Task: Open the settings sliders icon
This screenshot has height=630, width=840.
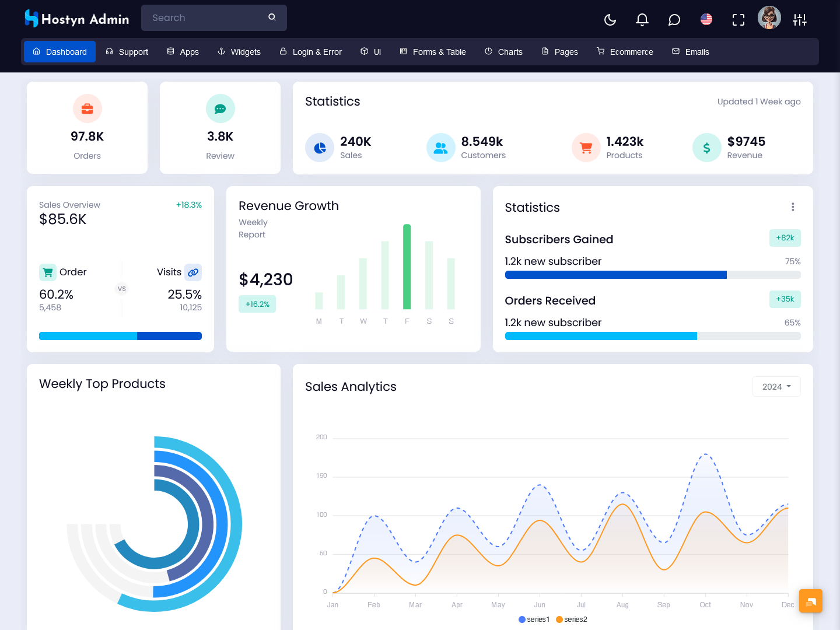Action: pos(800,20)
